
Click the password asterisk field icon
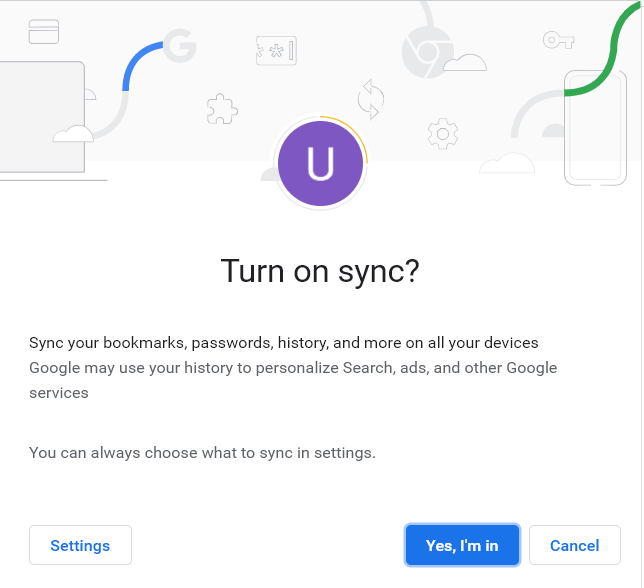click(x=276, y=51)
